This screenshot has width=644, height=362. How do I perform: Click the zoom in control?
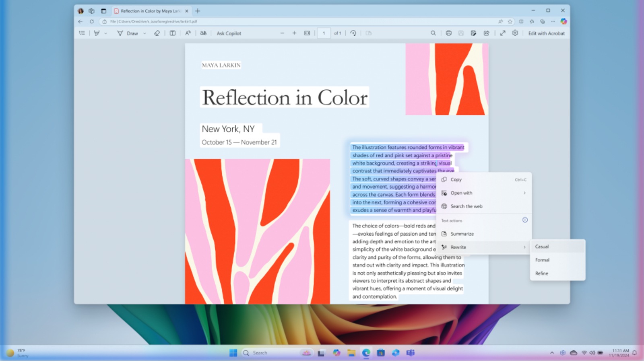pyautogui.click(x=294, y=33)
